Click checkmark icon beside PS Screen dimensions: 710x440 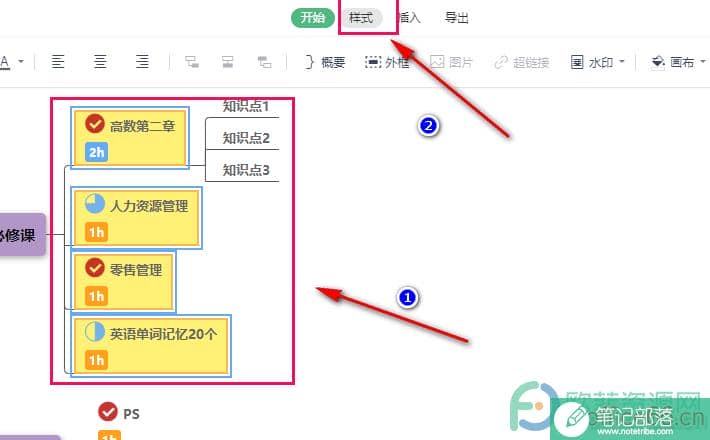[x=108, y=411]
